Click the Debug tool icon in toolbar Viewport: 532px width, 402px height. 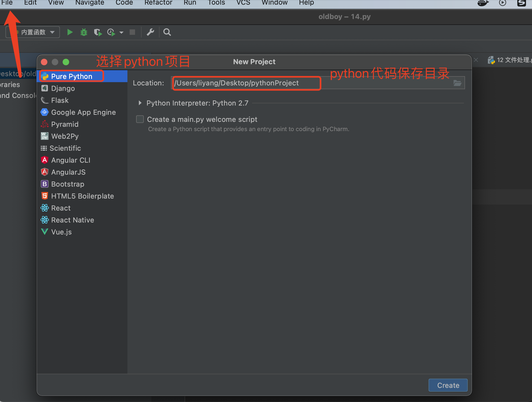(83, 32)
